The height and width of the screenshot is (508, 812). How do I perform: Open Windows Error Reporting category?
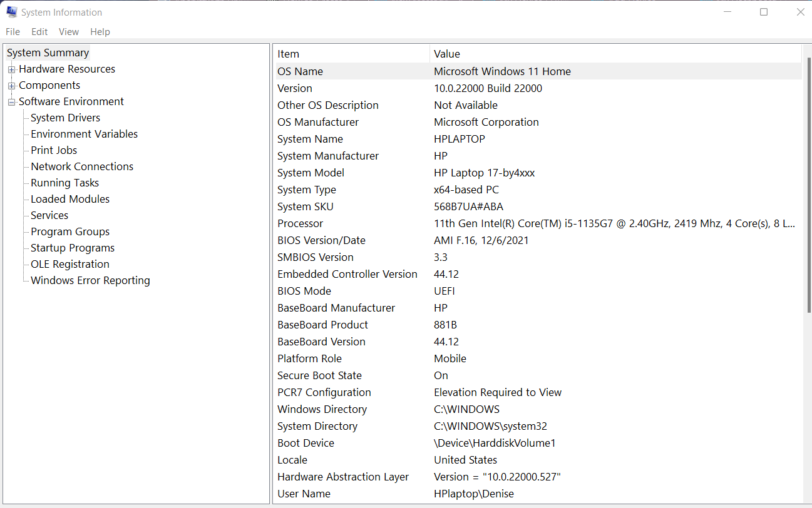[90, 280]
